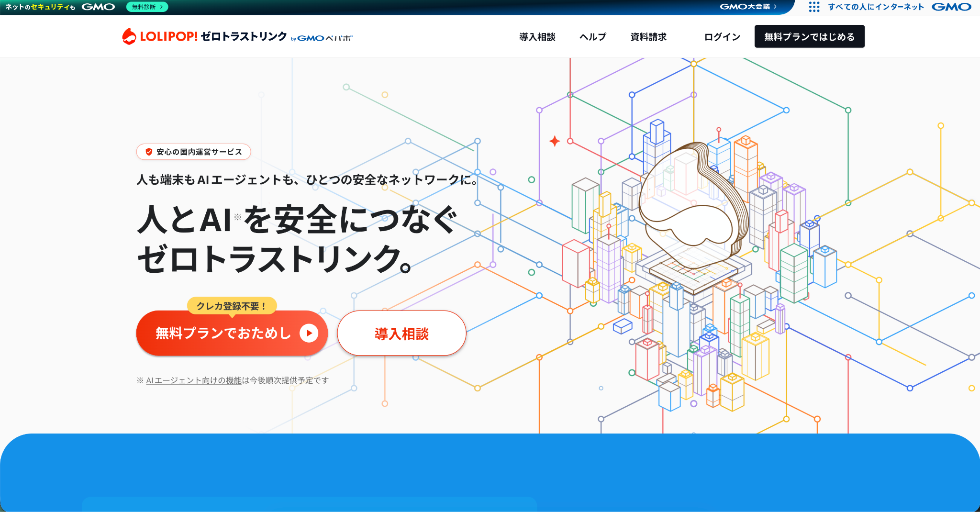This screenshot has width=980, height=512.
Task: Click the 無料プランではじめる header button
Action: click(810, 36)
